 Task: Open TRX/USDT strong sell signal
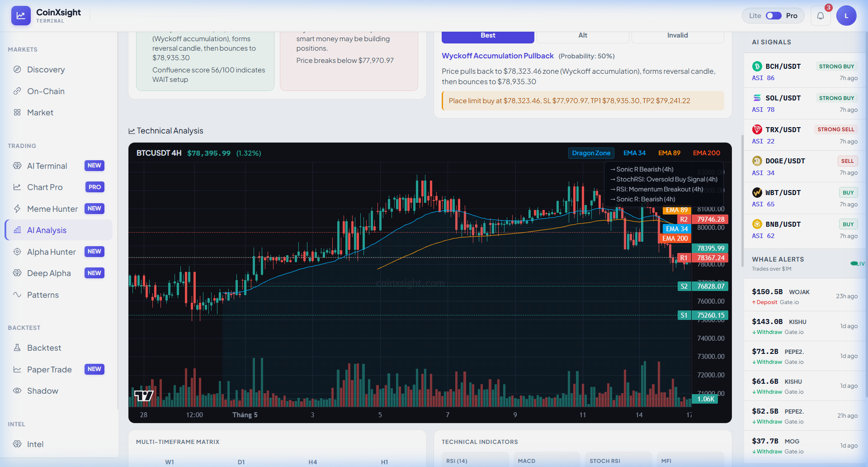pos(805,135)
